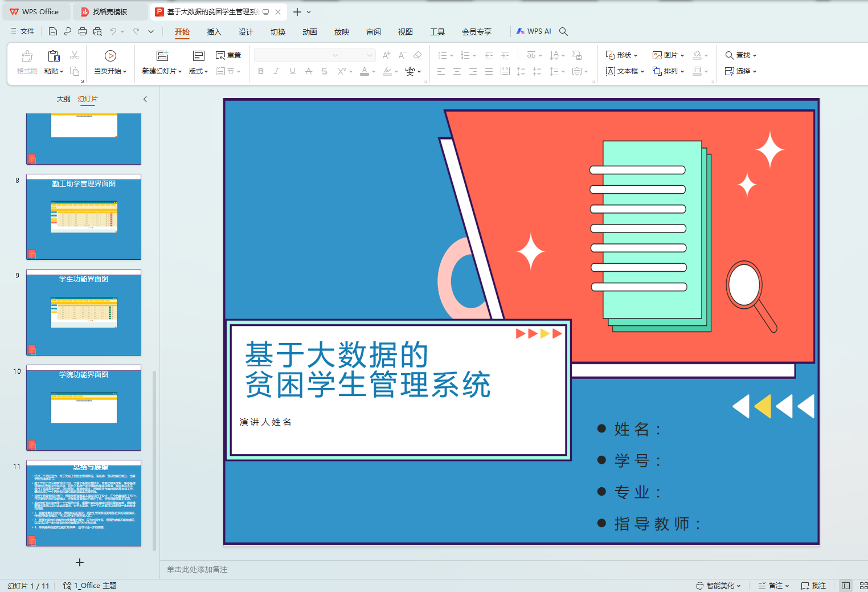This screenshot has width=868, height=592.
Task: Click the Print icon in quick access toolbar
Action: pyautogui.click(x=83, y=31)
